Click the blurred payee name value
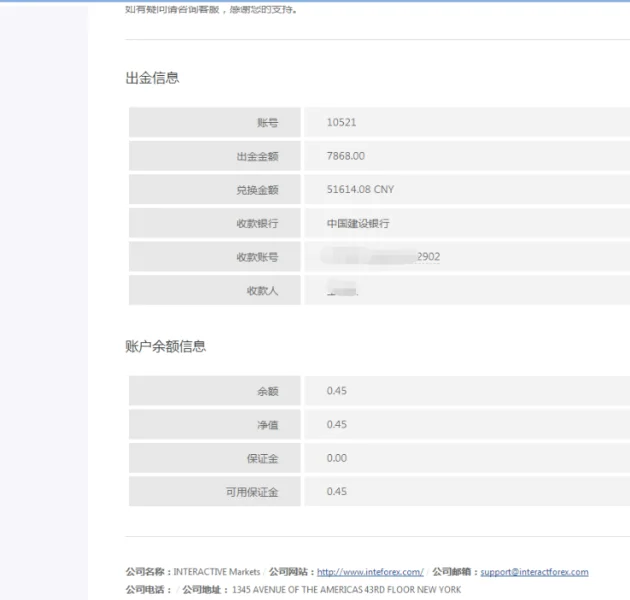Image resolution: width=630 pixels, height=600 pixels. coord(342,289)
